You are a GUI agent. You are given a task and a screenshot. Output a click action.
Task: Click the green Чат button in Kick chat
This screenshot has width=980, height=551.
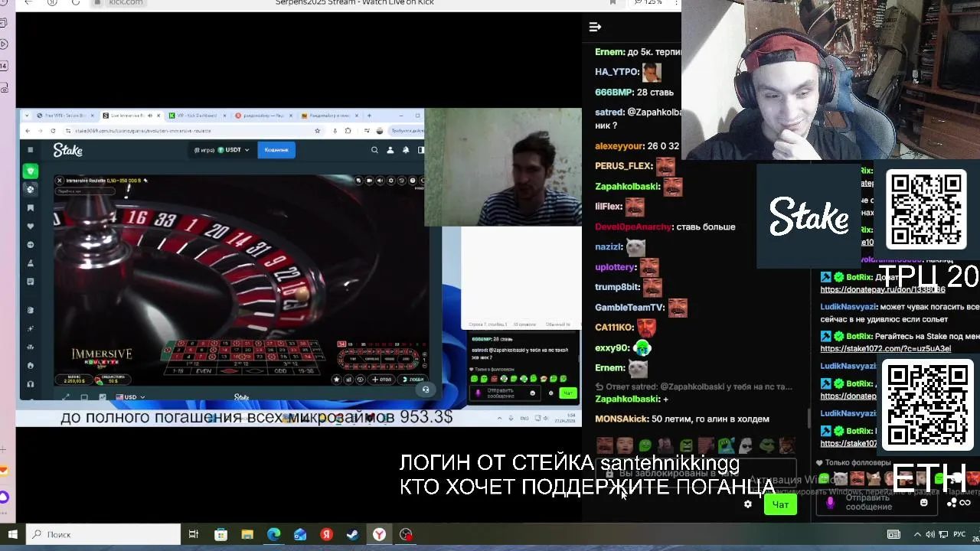click(780, 504)
